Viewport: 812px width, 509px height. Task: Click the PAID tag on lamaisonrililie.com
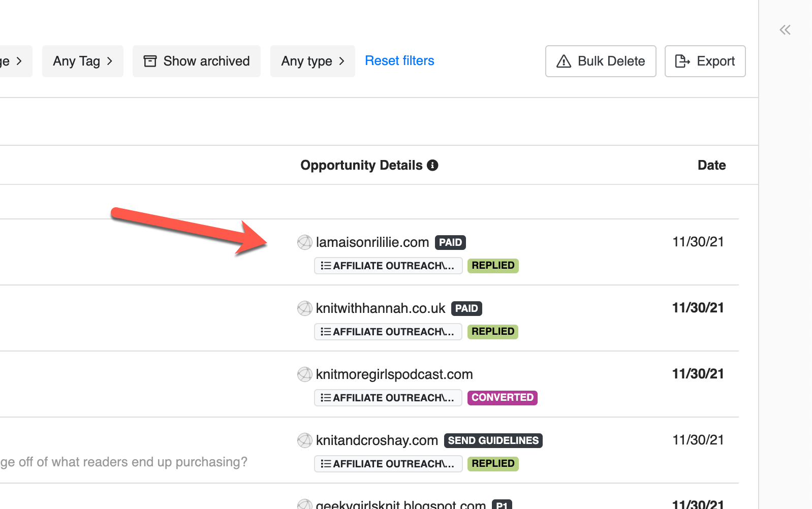point(450,242)
